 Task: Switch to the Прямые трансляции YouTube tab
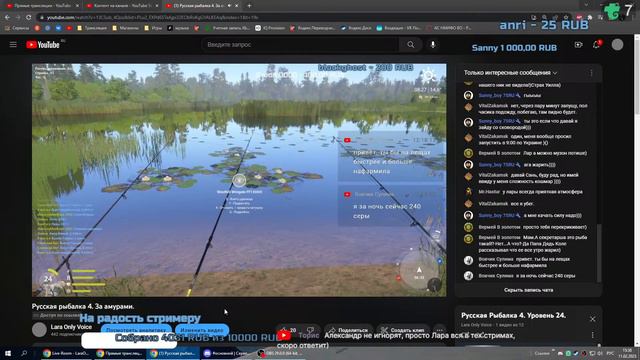(x=42, y=6)
